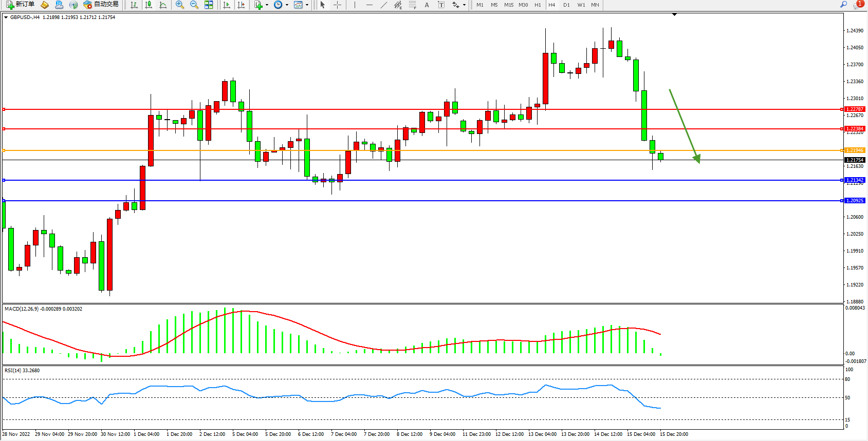Switch to the M15 timeframe
The image size is (868, 441).
click(x=508, y=5)
